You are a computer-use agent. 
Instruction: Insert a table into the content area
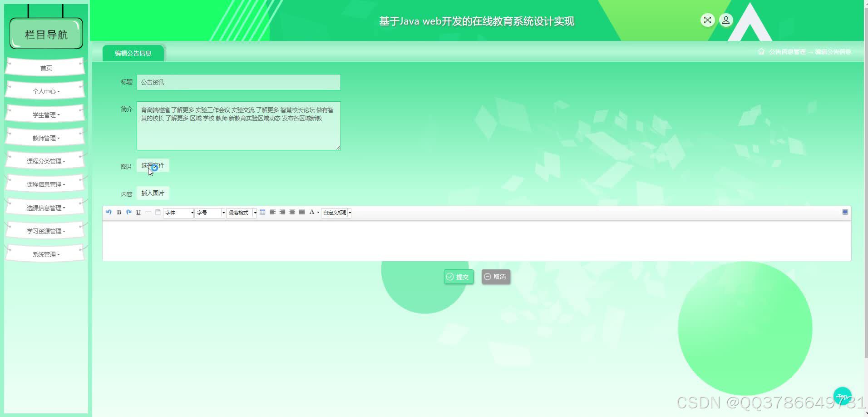pos(263,212)
